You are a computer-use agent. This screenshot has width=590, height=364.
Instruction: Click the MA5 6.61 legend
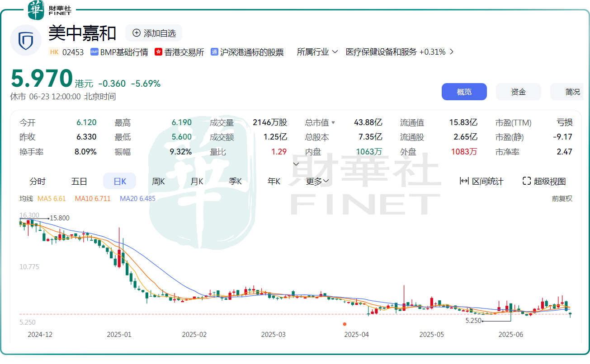52,198
